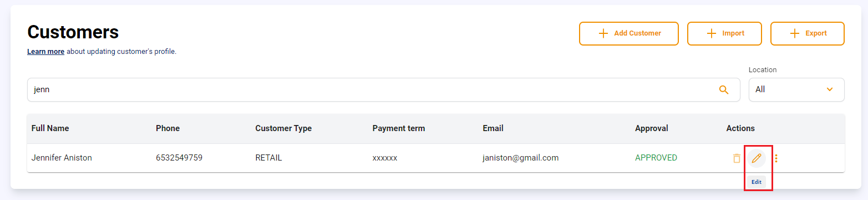Click the Approval column header
Viewport: 868px width, 200px height.
pyautogui.click(x=652, y=128)
